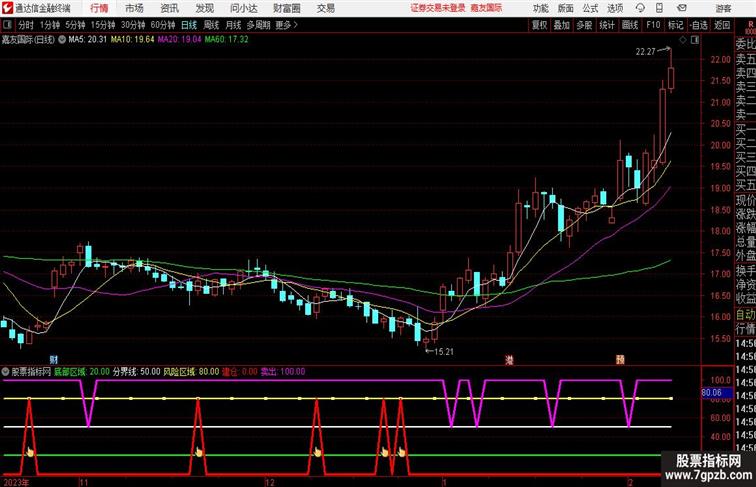Click the 复权 button
The image size is (756, 487).
540,25
